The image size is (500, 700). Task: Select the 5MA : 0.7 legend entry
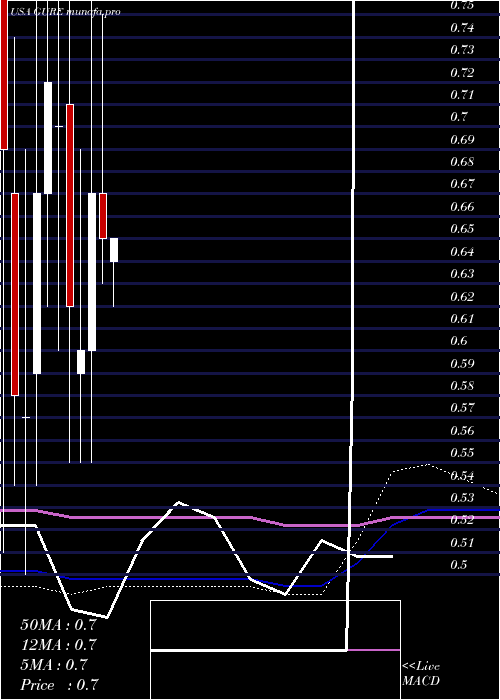tap(54, 665)
